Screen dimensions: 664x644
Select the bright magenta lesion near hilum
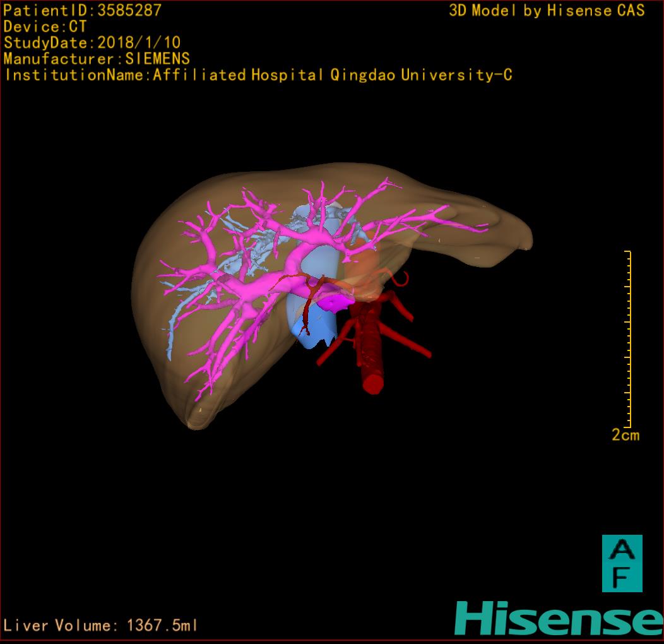click(335, 302)
